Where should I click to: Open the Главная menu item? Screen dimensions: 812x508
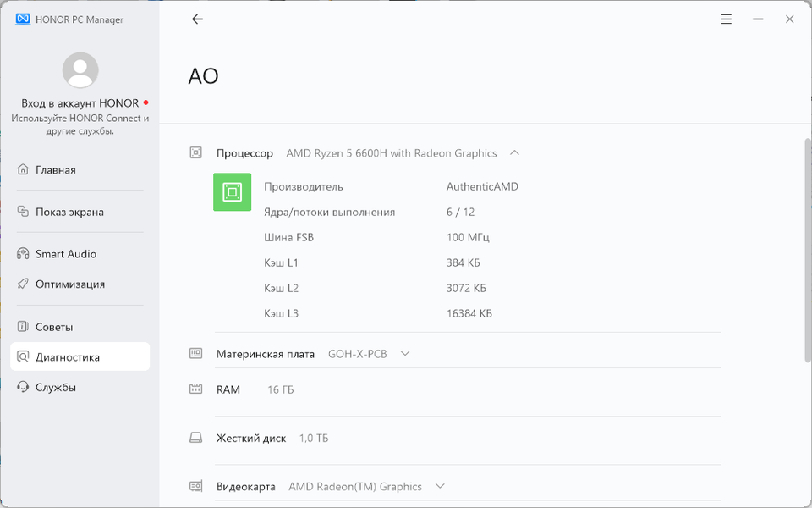tap(56, 170)
